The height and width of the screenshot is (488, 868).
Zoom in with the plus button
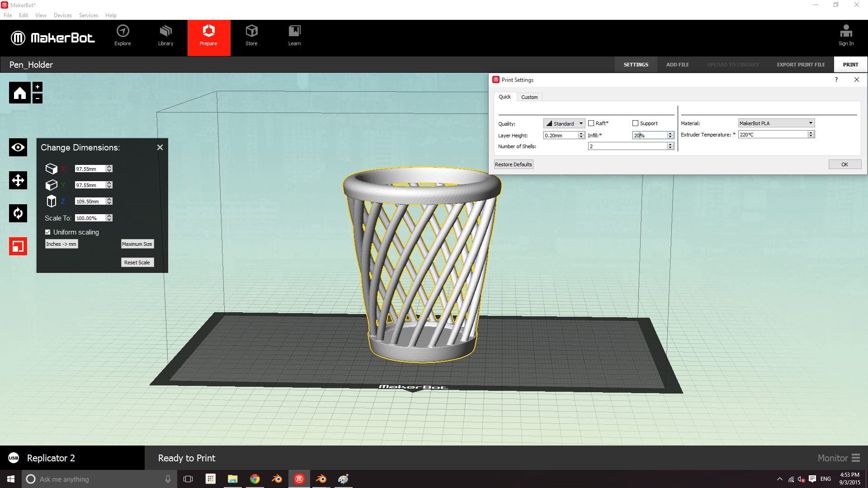click(38, 87)
